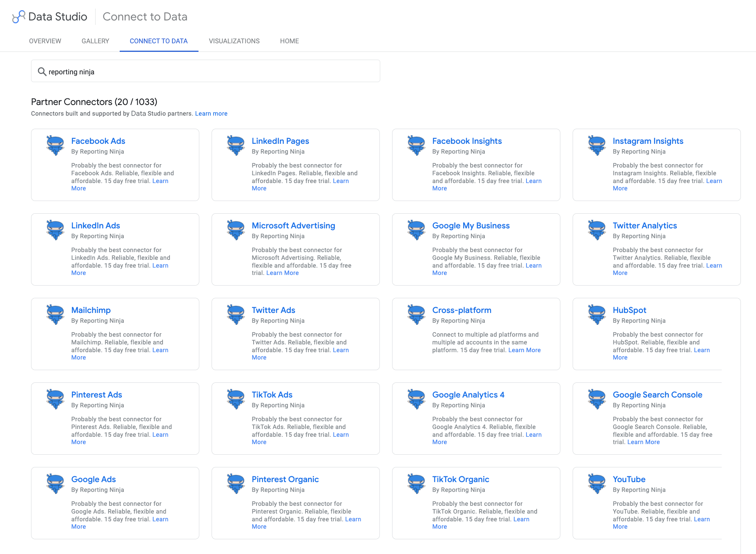Screen dimensions: 756x554
Task: Click the ninja icon on Instagram Insights card
Action: (597, 145)
